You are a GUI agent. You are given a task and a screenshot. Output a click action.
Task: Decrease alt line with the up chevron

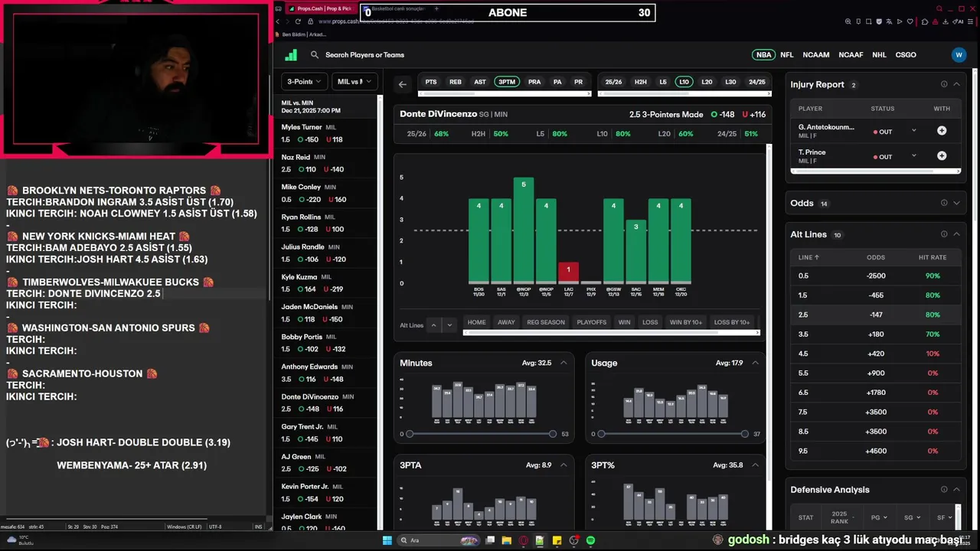pyautogui.click(x=433, y=325)
